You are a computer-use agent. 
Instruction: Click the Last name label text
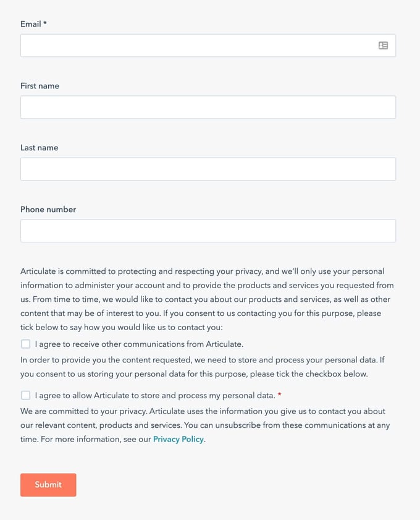point(39,148)
